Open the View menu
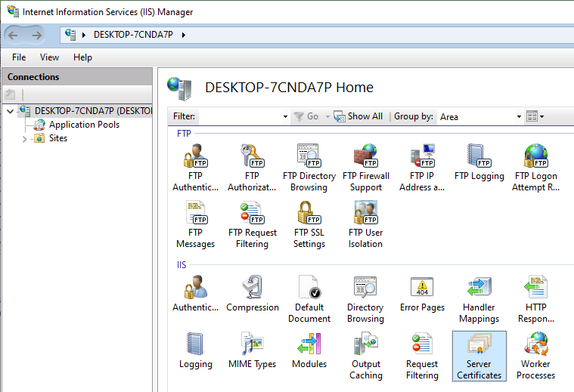The width and height of the screenshot is (574, 392). 49,57
